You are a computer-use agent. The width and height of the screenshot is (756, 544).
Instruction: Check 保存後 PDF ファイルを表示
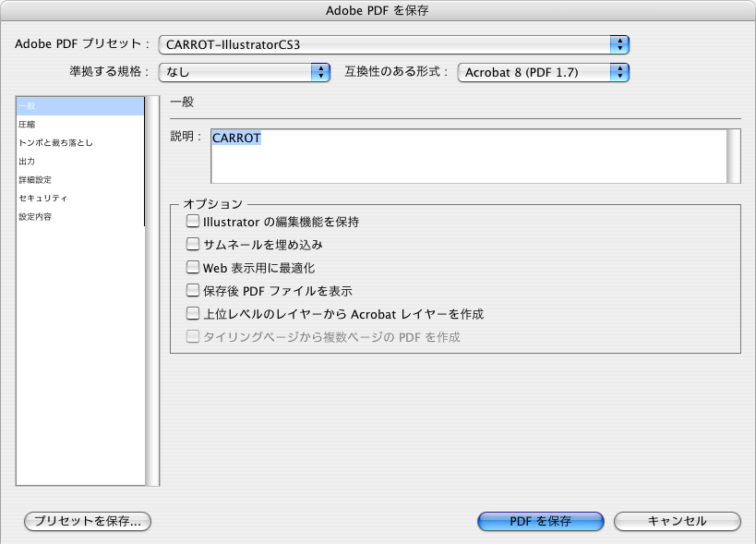tap(192, 290)
